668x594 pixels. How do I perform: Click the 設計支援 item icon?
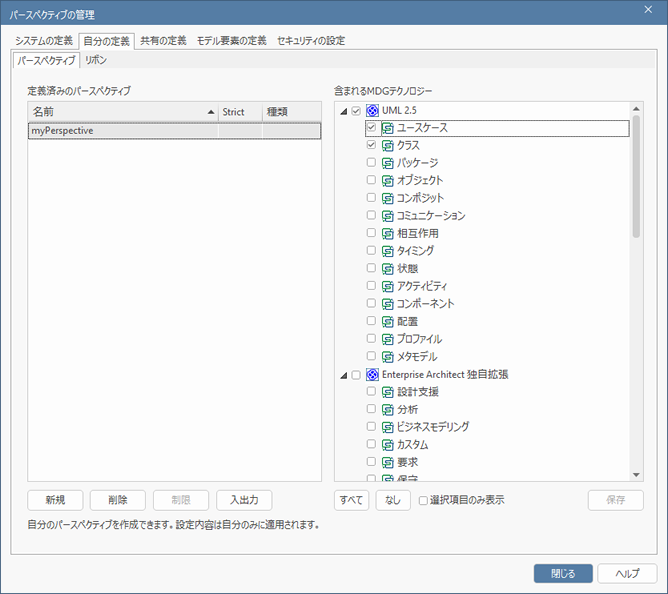388,392
